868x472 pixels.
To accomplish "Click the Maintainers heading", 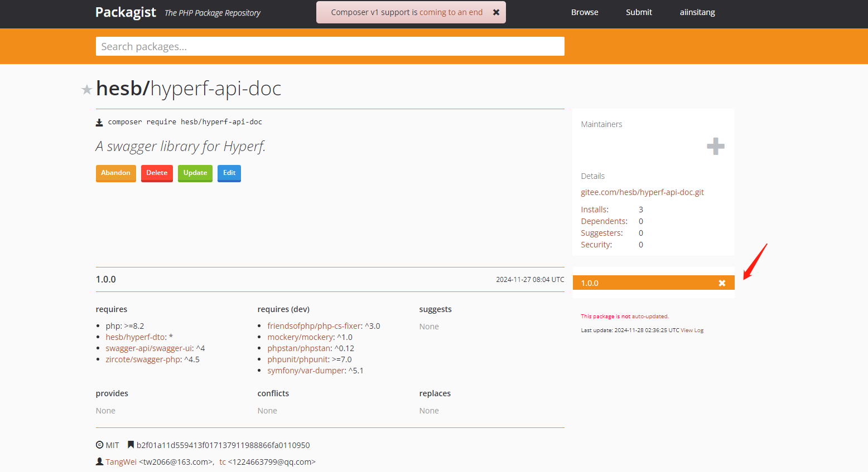I will tap(601, 124).
